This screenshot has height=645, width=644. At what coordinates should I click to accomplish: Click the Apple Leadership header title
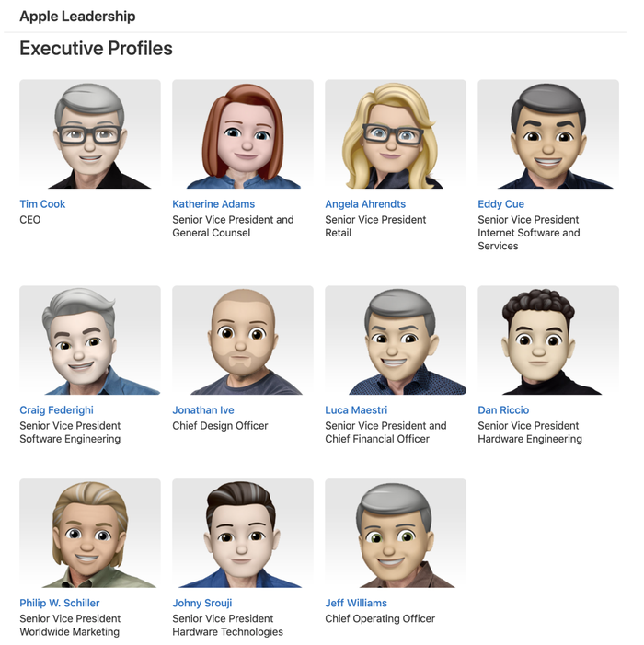point(77,17)
